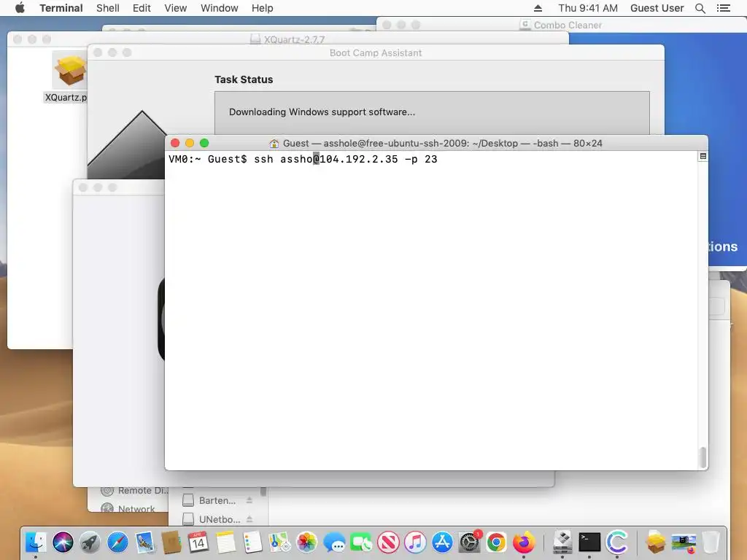The image size is (747, 560).
Task: Click the Boot Camp Assistant title bar
Action: [376, 52]
